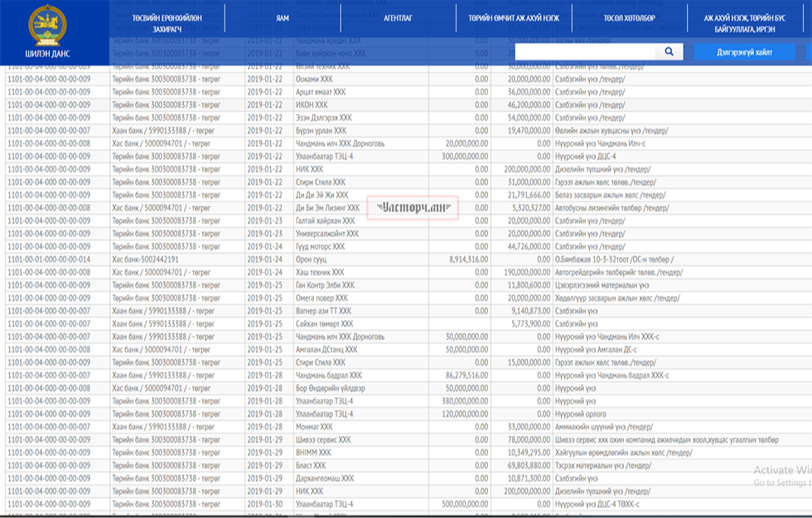Click the Хас банк-5002442191 cell
Image resolution: width=812 pixels, height=518 pixels.
[x=145, y=259]
